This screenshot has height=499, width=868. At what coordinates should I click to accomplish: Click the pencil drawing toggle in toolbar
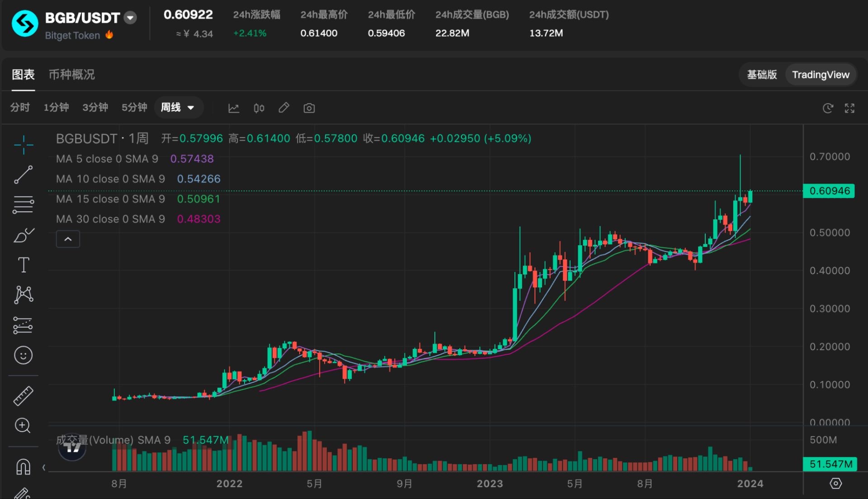tap(284, 108)
